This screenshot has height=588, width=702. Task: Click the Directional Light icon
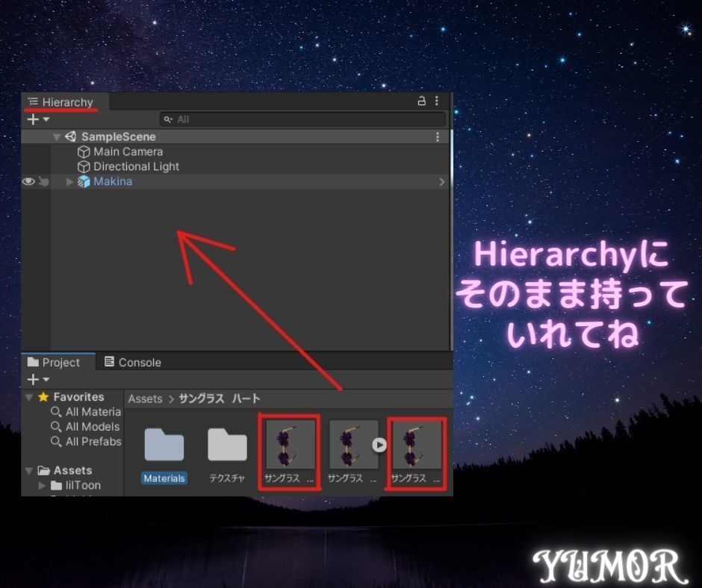84,166
